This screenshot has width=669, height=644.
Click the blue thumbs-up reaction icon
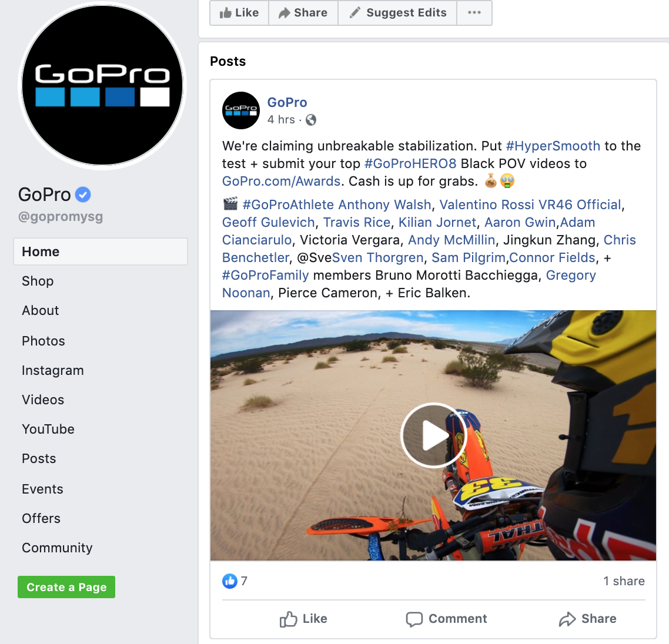tap(229, 581)
